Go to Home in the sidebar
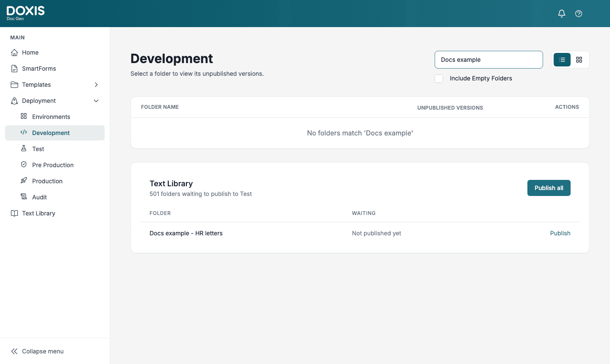This screenshot has width=610, height=364. 55,52
